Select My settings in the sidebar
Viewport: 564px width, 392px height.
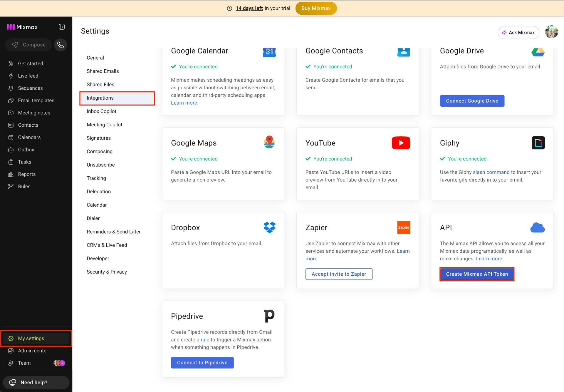36,339
